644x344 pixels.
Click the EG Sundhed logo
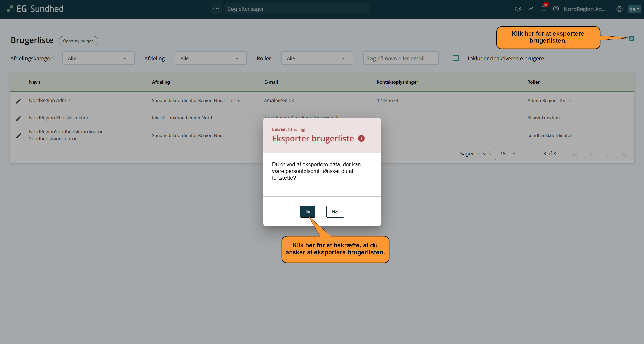click(35, 9)
